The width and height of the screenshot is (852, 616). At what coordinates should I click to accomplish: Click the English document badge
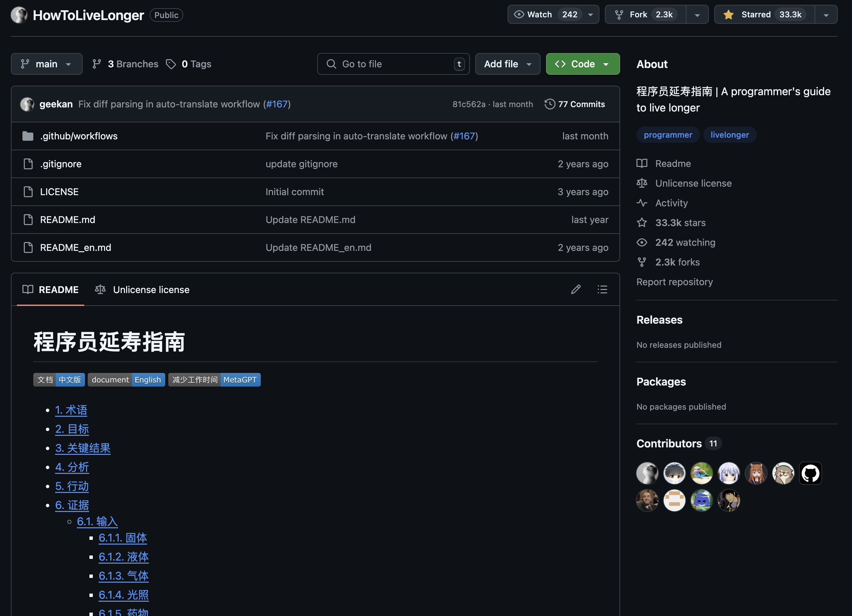126,380
